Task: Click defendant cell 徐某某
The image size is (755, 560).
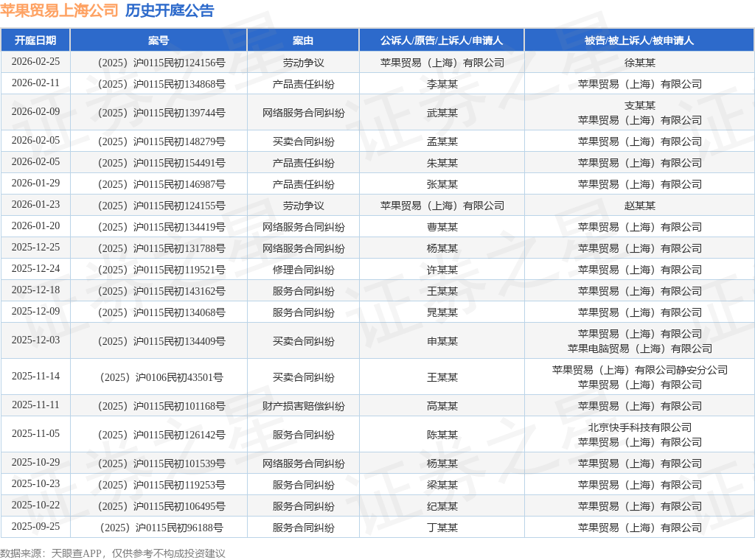Action: coord(639,63)
